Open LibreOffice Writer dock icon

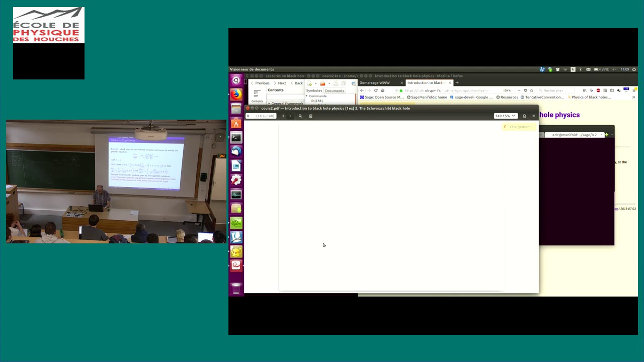[x=236, y=165]
